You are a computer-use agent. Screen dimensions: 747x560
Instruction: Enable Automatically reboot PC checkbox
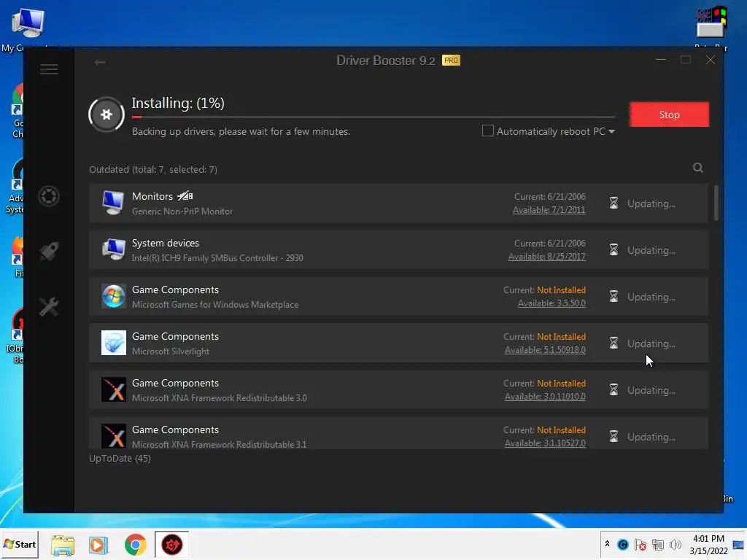(487, 131)
